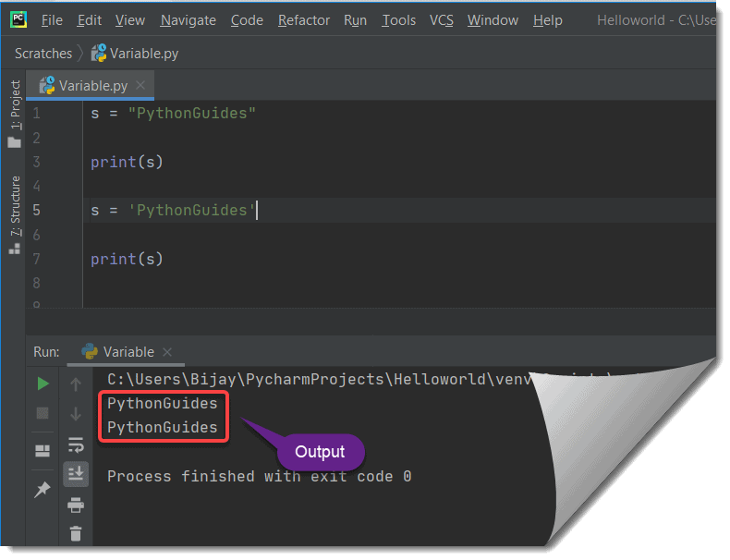Click line number 1 in the gutter
The image size is (730, 560).
click(x=37, y=113)
